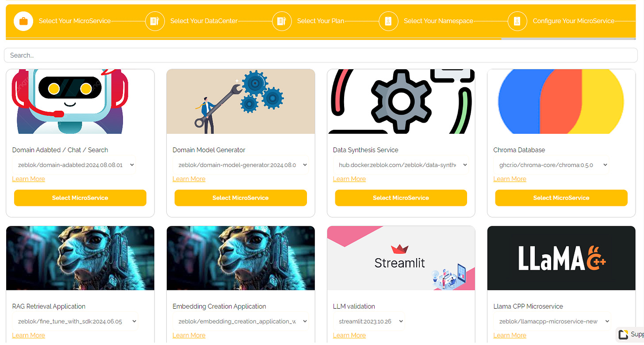The width and height of the screenshot is (644, 345).
Task: Click the grey gear Data Synthesis thumbnail
Action: coord(401,101)
